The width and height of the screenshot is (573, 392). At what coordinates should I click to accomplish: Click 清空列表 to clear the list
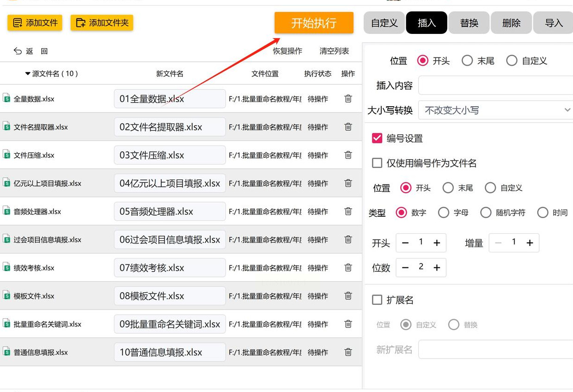click(334, 51)
